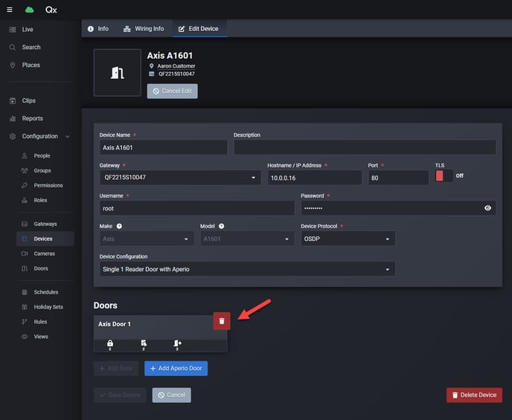
Task: Click the Cancel Edit button
Action: pos(172,91)
